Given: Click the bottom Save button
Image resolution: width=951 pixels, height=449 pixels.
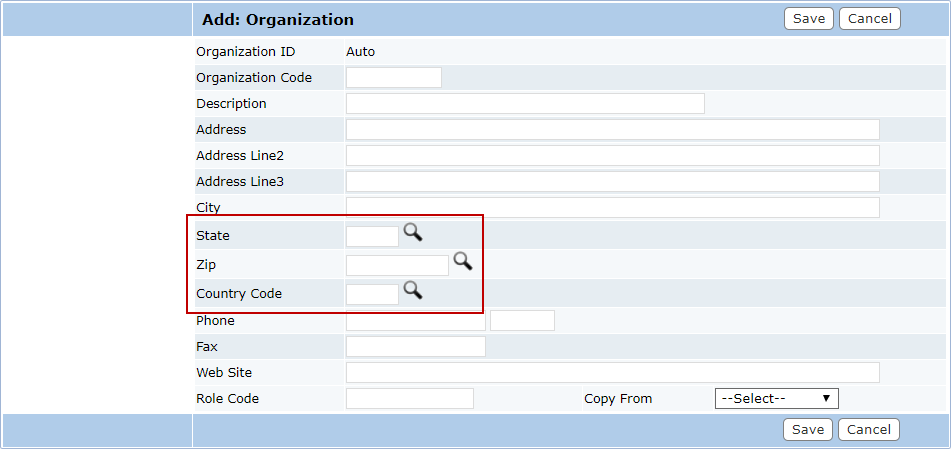Looking at the screenshot, I should pyautogui.click(x=808, y=430).
